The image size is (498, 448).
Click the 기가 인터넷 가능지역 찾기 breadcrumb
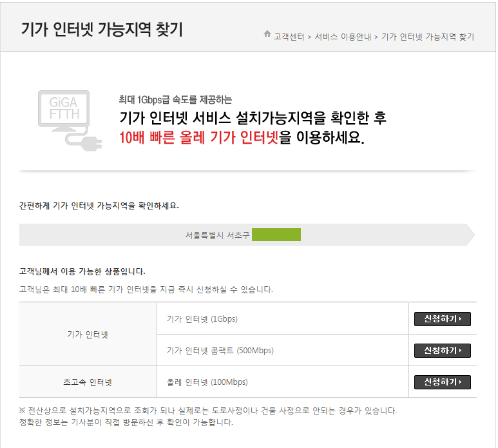click(x=428, y=37)
